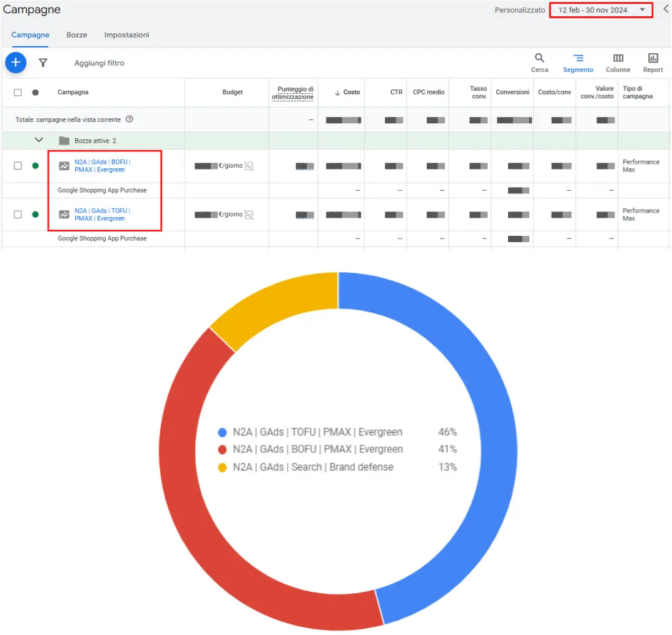Collapse the side panel with top-right chevron
This screenshot has width=672, height=635.
(666, 9)
